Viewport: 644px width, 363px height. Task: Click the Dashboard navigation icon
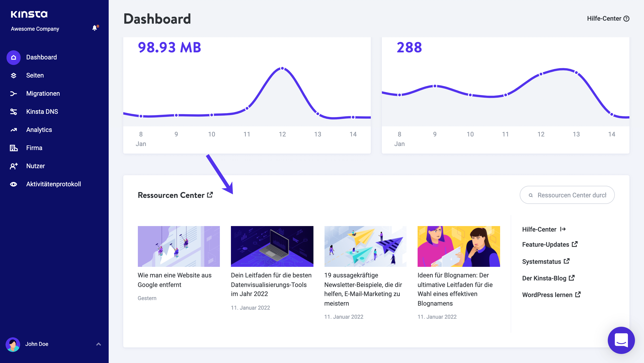click(x=14, y=57)
